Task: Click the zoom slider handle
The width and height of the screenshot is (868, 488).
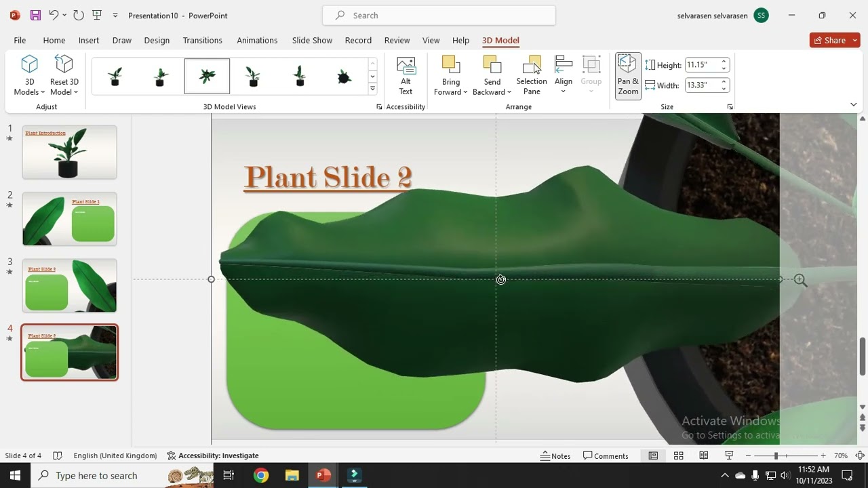Action: [776, 455]
